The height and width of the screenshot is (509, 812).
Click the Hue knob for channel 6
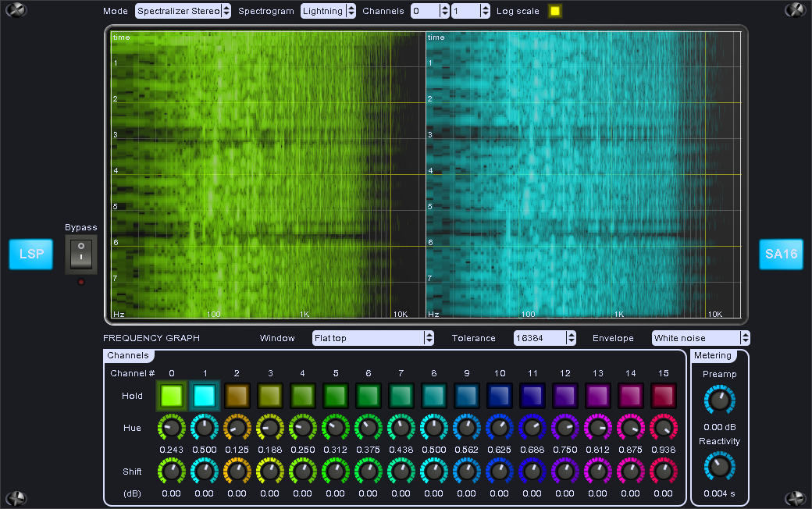[368, 428]
